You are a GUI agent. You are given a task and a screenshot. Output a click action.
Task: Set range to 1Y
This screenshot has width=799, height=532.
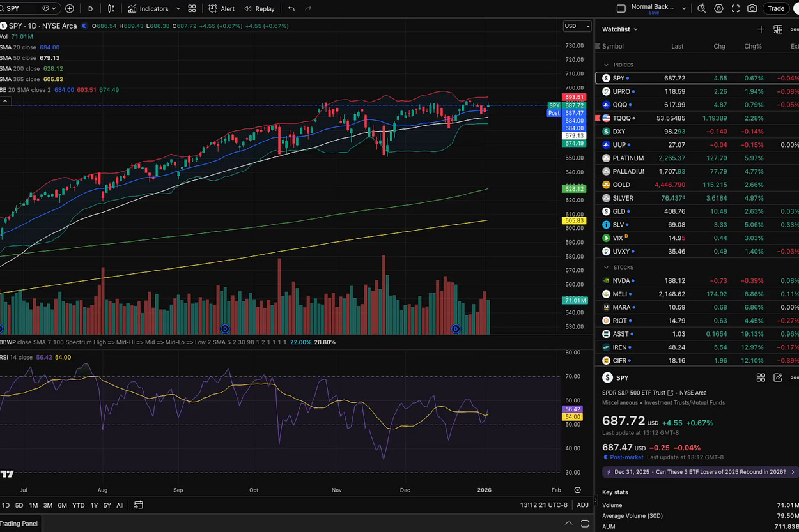click(x=94, y=505)
